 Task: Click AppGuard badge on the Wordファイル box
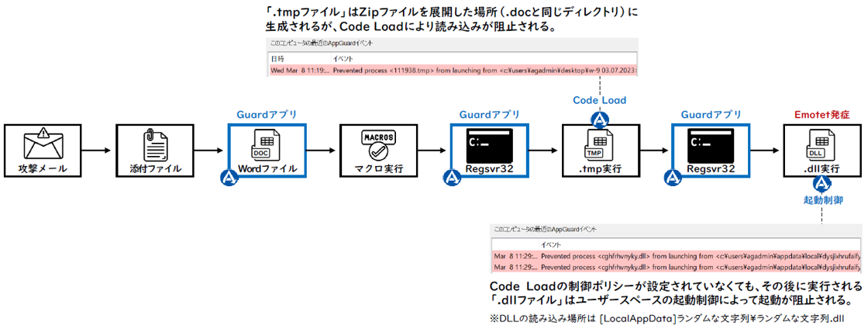pyautogui.click(x=227, y=178)
